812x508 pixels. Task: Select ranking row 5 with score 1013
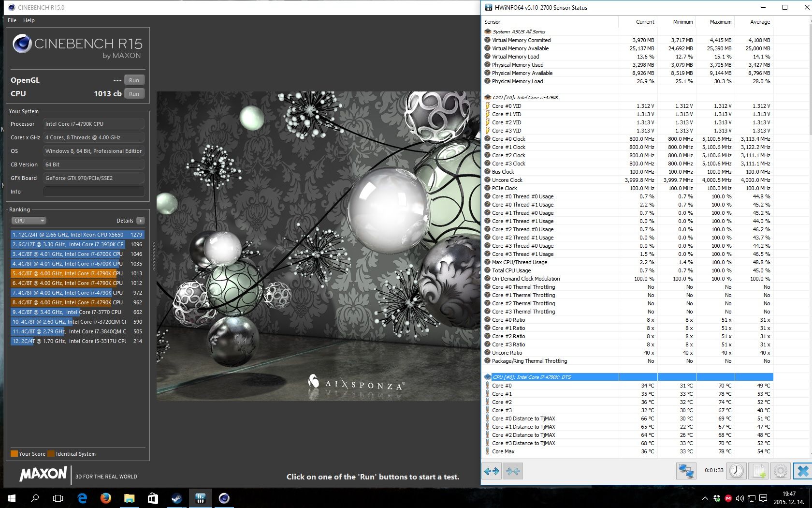(77, 273)
